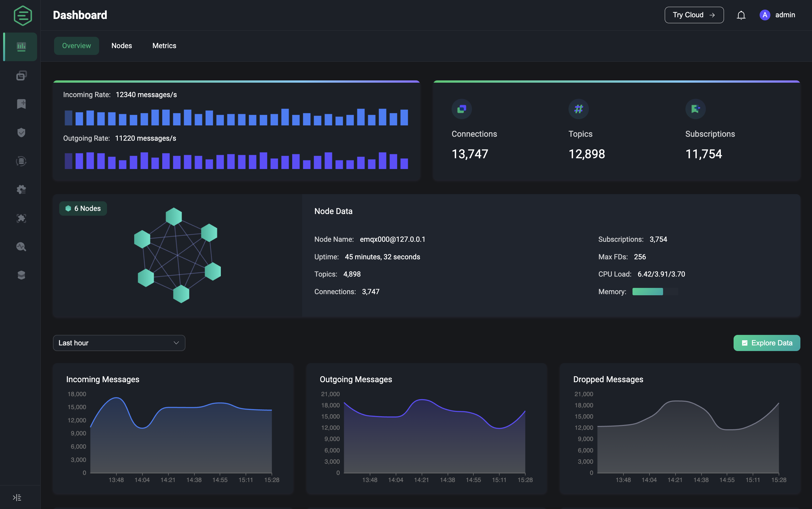The height and width of the screenshot is (509, 812).
Task: Open the Last hour time range dropdown
Action: (119, 343)
